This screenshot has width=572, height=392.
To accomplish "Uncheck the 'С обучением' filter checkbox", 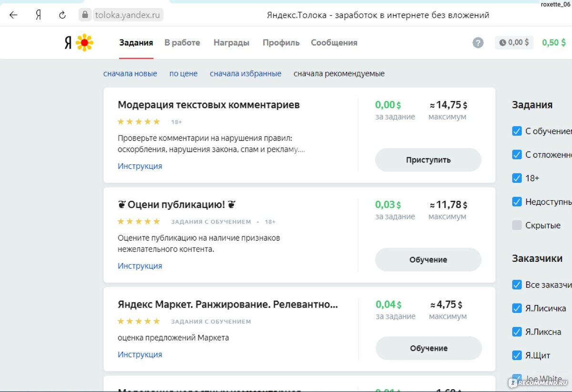I will click(517, 131).
